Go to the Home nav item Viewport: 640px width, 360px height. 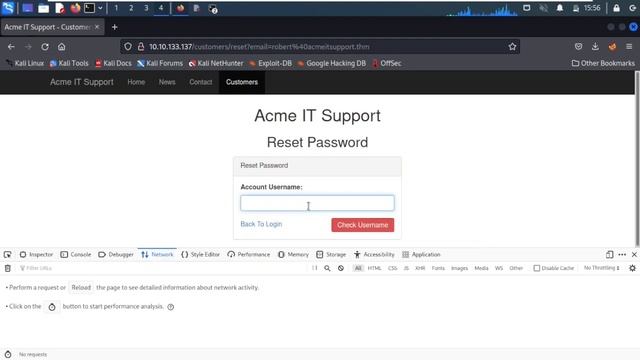[136, 82]
